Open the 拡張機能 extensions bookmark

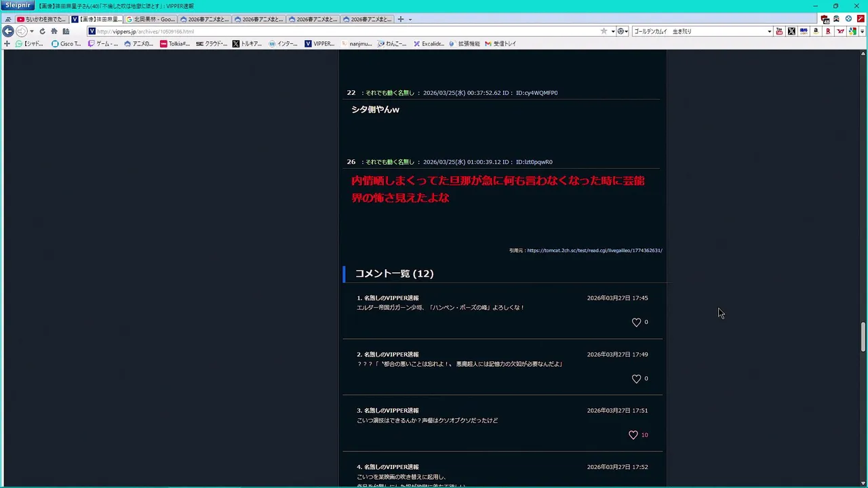pyautogui.click(x=465, y=43)
